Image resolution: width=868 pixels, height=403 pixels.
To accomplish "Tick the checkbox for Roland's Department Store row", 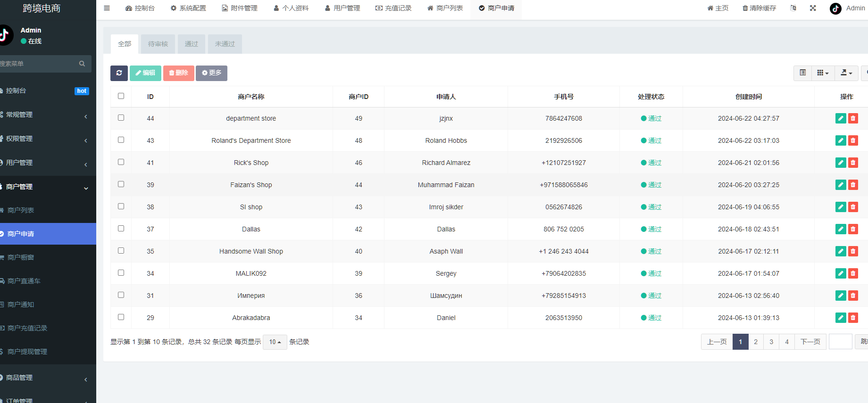I will [x=121, y=140].
